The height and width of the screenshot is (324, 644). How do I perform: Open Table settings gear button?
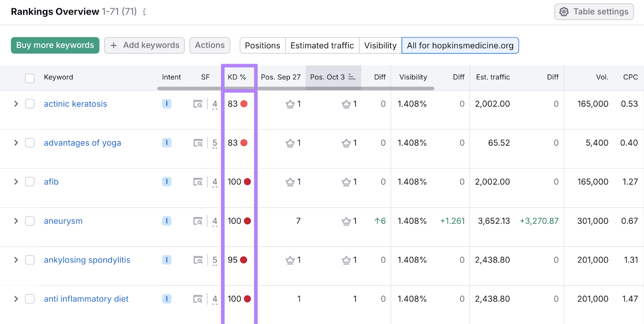click(594, 12)
